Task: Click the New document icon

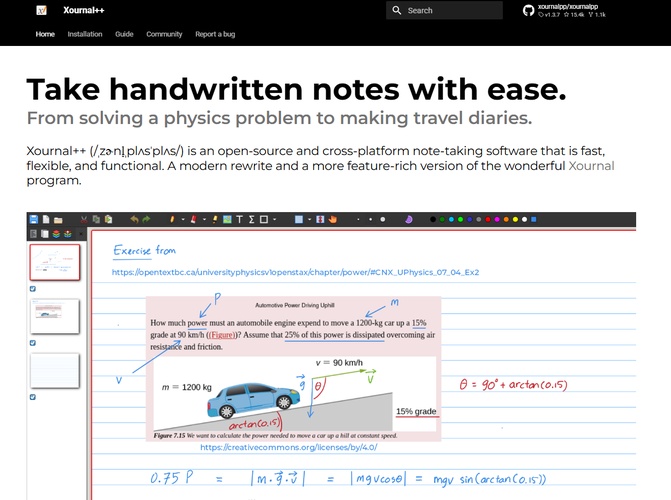Action: (45, 220)
